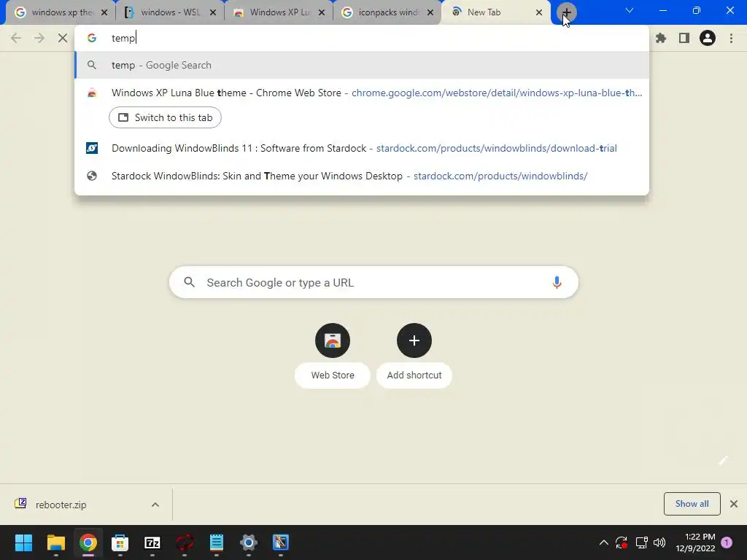This screenshot has width=747, height=560.
Task: Click the Add shortcut button
Action: click(414, 355)
